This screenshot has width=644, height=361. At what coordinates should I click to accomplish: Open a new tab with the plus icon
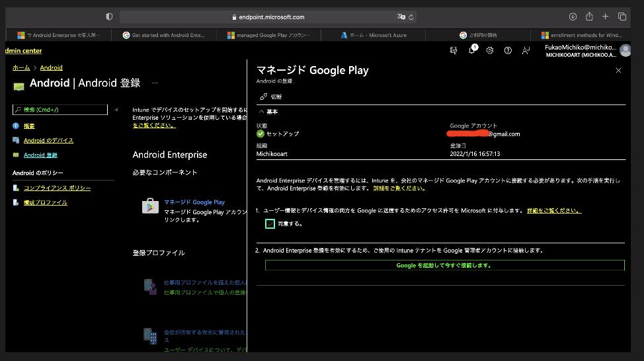[x=606, y=17]
